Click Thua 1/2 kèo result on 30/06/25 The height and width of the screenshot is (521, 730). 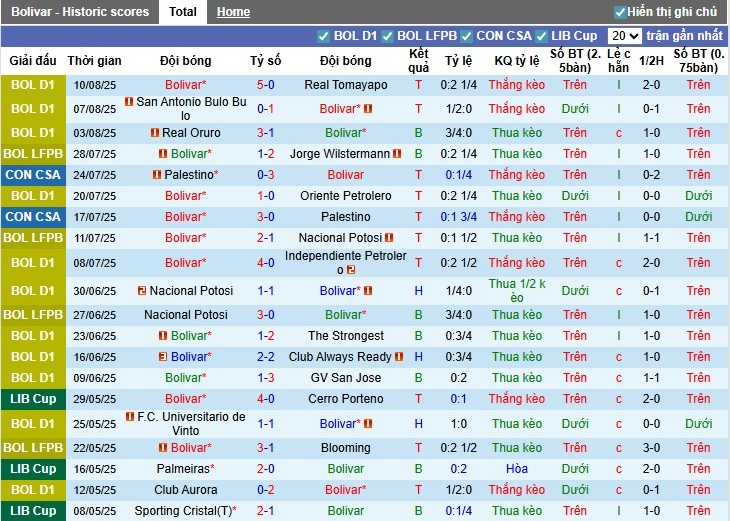(x=517, y=291)
